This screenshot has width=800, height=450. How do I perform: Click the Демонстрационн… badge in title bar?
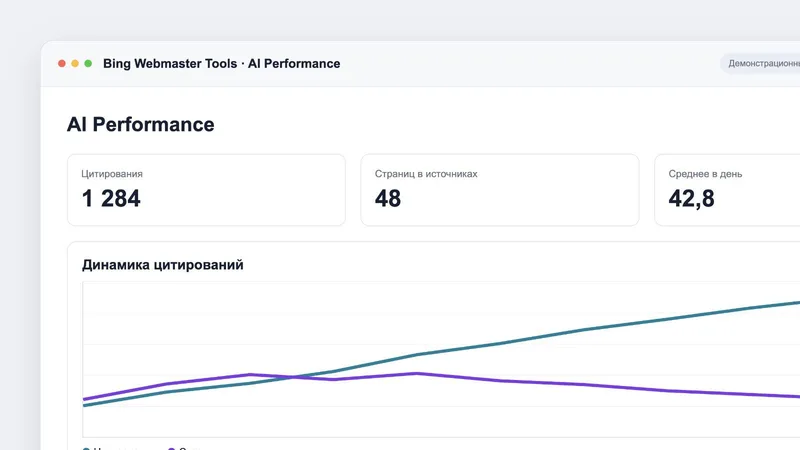pyautogui.click(x=760, y=64)
